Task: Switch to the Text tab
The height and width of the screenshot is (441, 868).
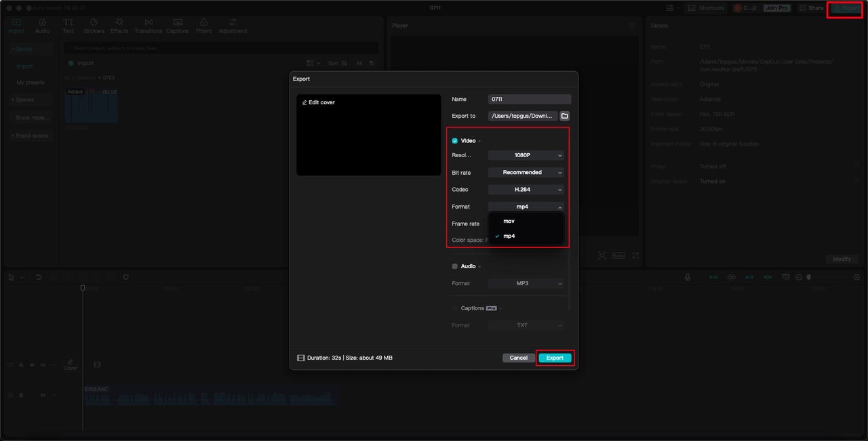Action: 68,26
